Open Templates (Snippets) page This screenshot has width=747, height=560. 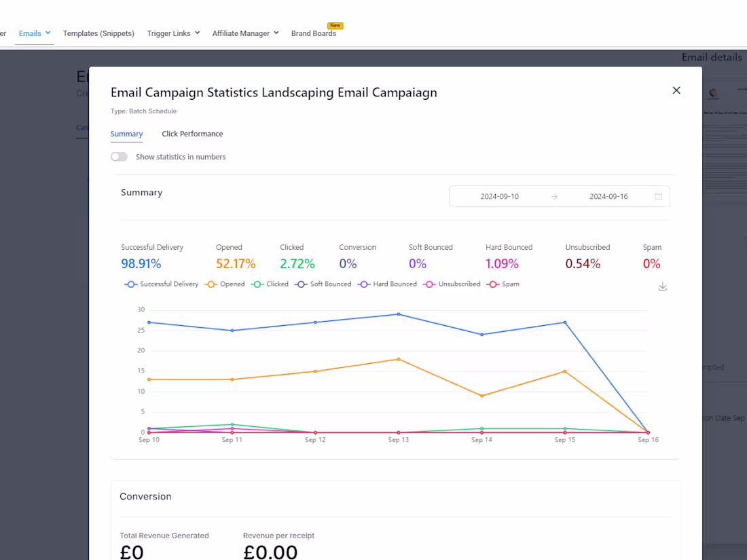98,33
